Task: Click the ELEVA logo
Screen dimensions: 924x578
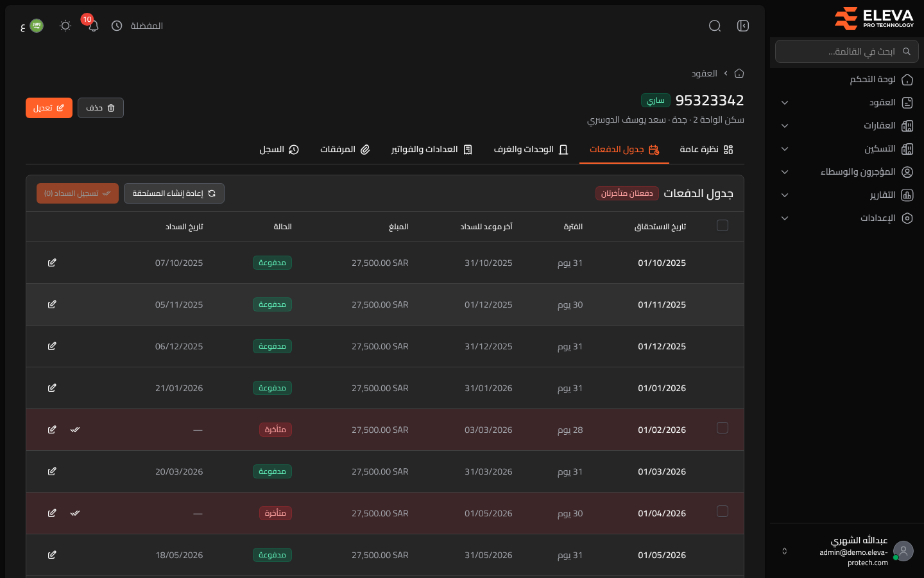Action: tap(874, 19)
